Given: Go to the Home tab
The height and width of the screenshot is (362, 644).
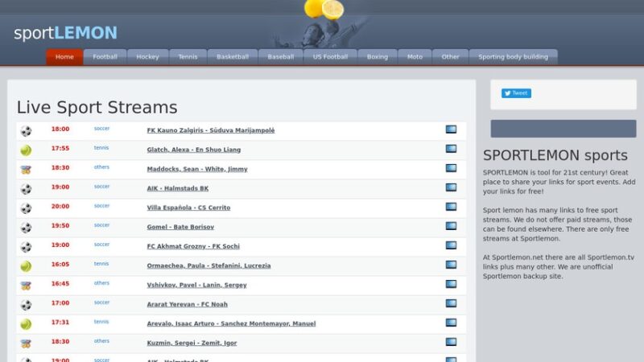Looking at the screenshot, I should coord(64,57).
